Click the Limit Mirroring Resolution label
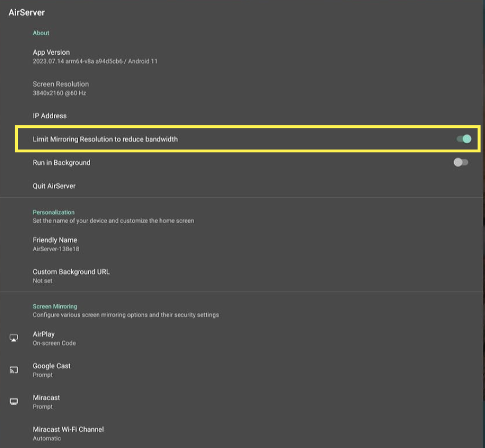This screenshot has width=485, height=448. click(x=105, y=139)
